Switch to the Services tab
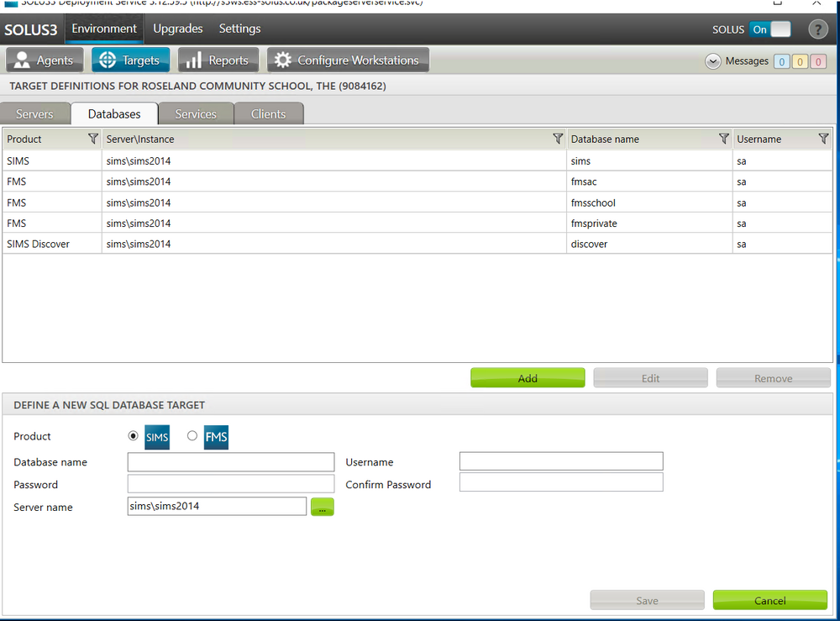Viewport: 840px width, 621px height. coord(196,113)
